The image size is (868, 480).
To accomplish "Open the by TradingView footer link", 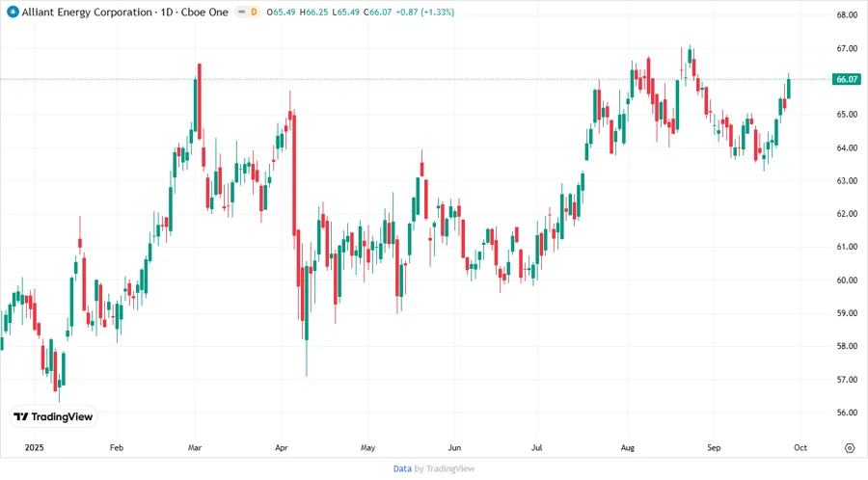I will pos(445,468).
